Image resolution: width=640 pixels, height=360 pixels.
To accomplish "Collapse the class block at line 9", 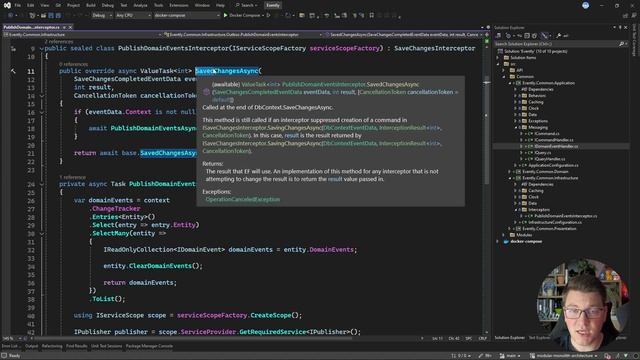I will [42, 49].
